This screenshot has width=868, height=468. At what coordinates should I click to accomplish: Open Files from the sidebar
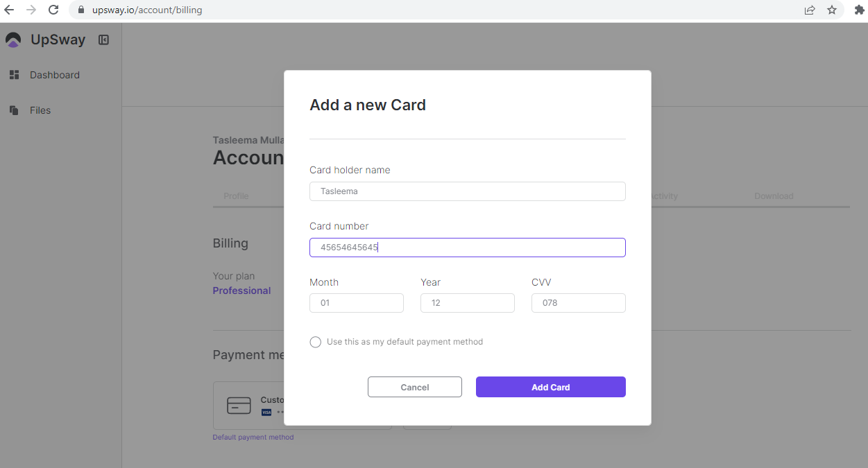point(40,110)
